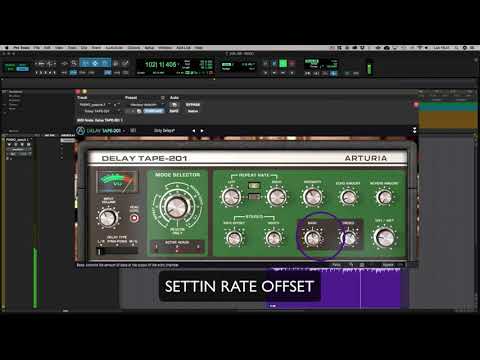Viewport: 480px width, 360px height.
Task: Select the Trim tool in Pro Tools toolbar
Action: tap(86, 63)
